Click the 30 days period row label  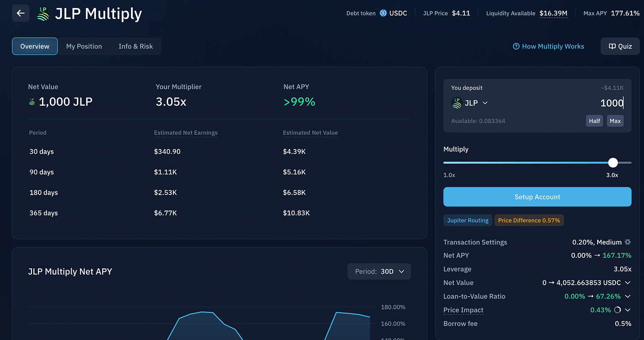(x=42, y=152)
